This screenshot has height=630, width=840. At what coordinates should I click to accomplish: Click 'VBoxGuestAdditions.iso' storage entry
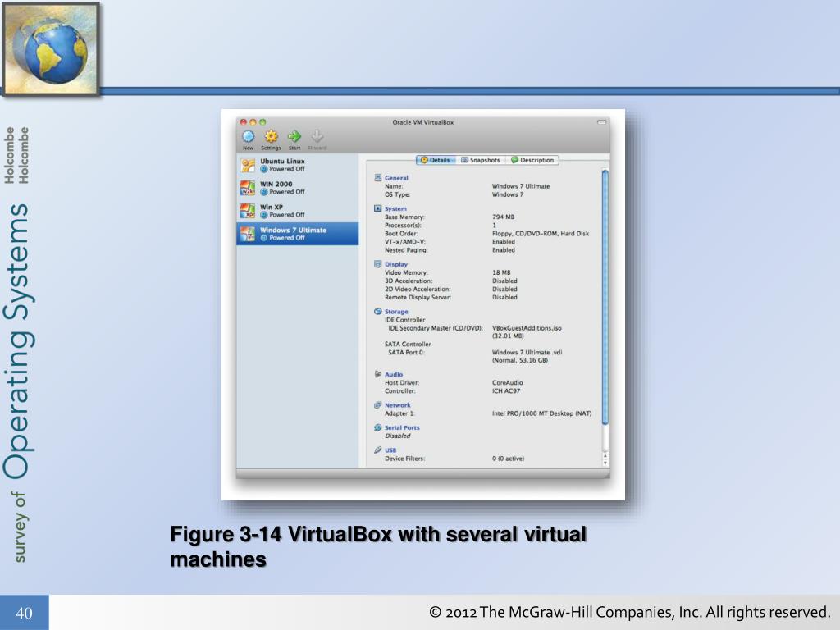tap(527, 328)
